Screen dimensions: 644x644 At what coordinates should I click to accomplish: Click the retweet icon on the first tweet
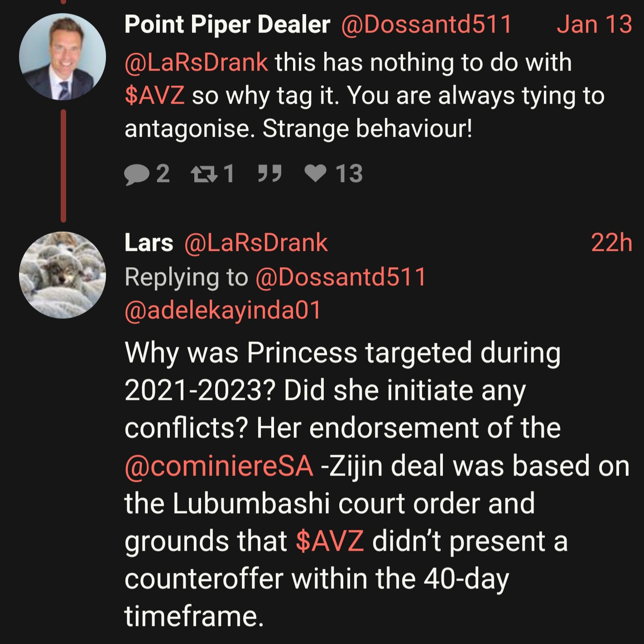click(204, 174)
